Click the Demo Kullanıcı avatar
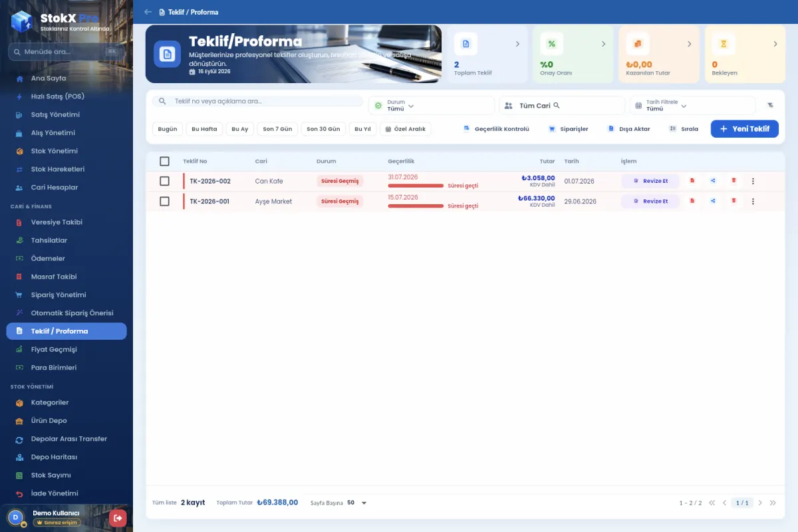The width and height of the screenshot is (798, 532). (x=15, y=517)
